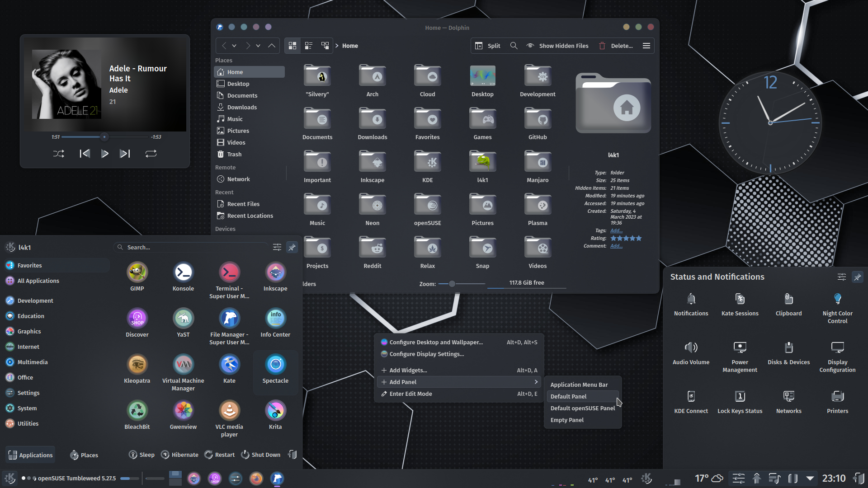
Task: Click the Shut Down button
Action: tap(260, 455)
